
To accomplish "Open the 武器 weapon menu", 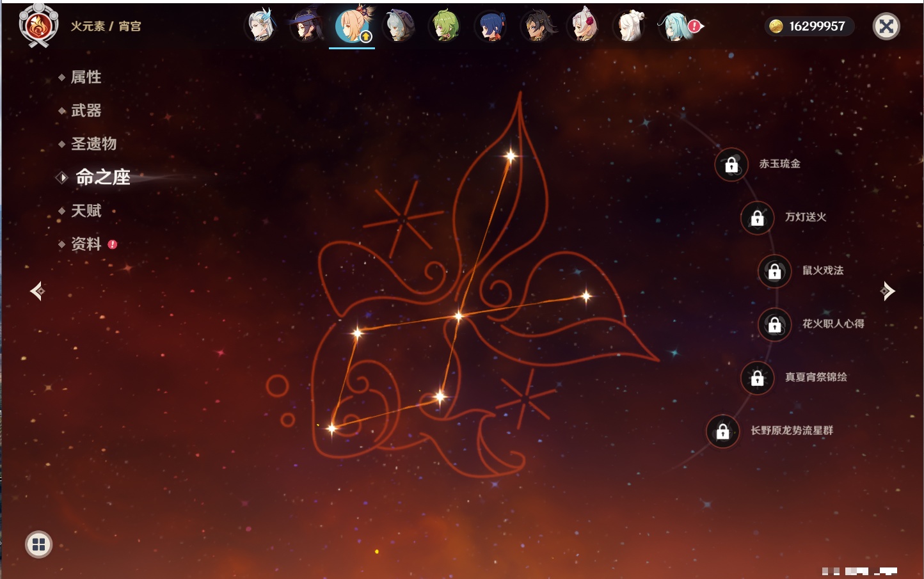I will [86, 111].
